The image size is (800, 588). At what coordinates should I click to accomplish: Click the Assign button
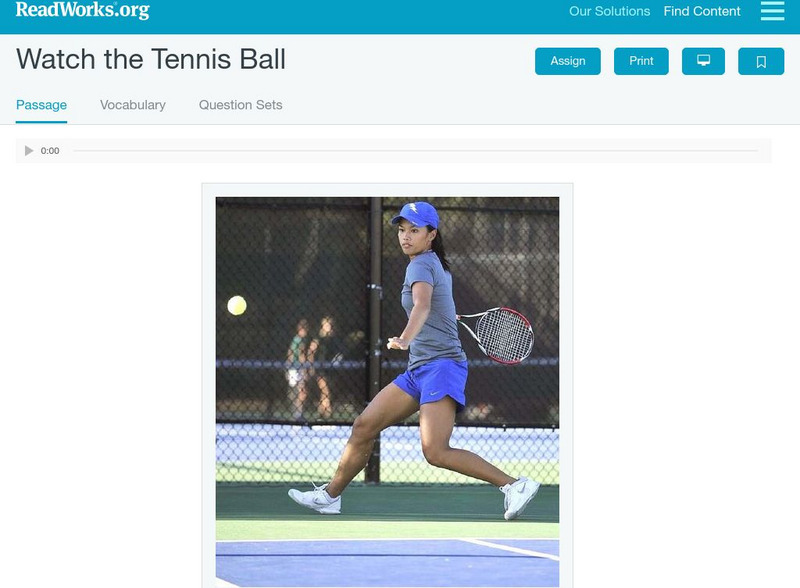coord(567,61)
